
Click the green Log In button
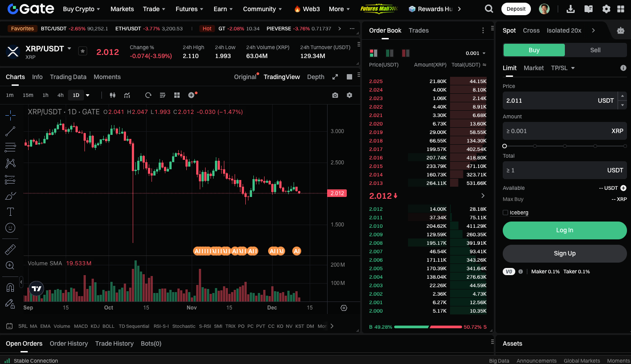(564, 230)
